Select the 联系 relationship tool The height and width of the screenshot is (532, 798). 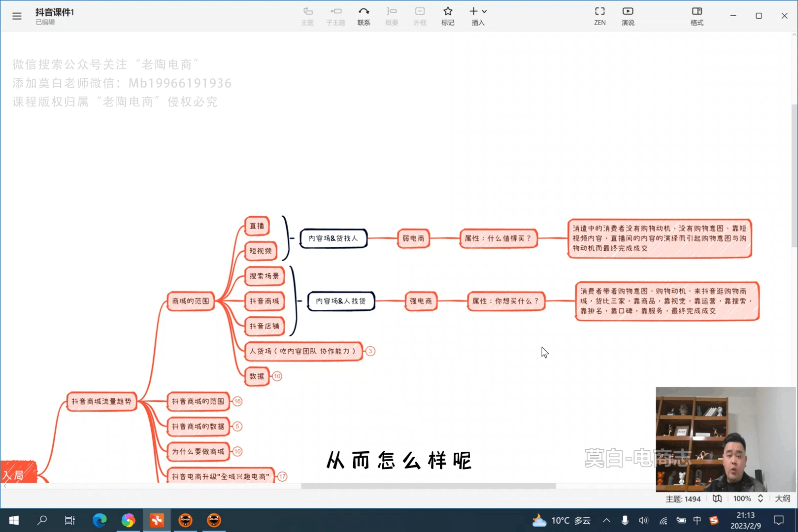(364, 16)
